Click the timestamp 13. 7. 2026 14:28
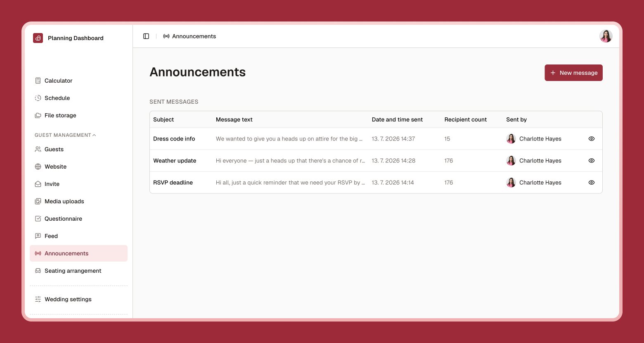Viewport: 644px width, 343px height. (x=393, y=161)
